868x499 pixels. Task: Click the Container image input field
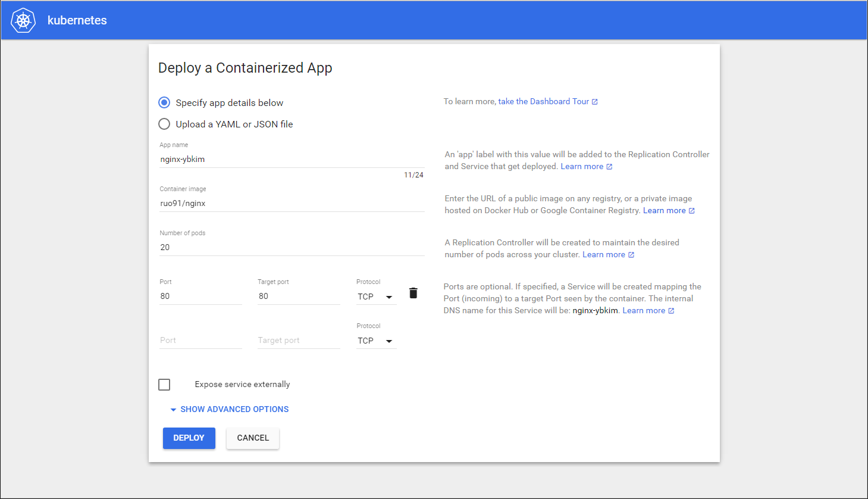click(x=292, y=204)
